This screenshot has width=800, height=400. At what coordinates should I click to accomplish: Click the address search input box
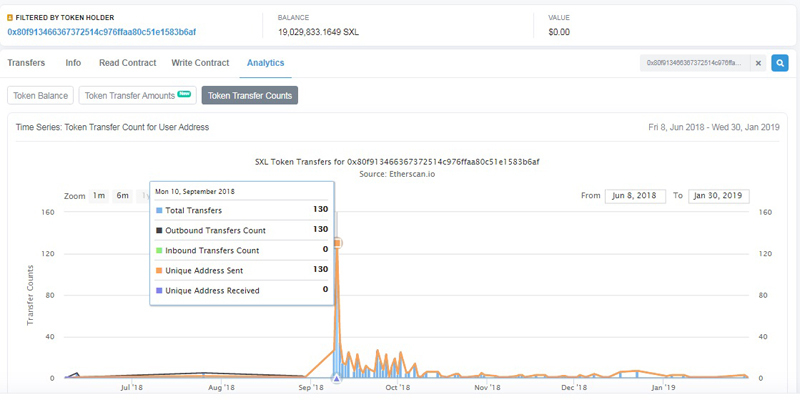tap(693, 63)
